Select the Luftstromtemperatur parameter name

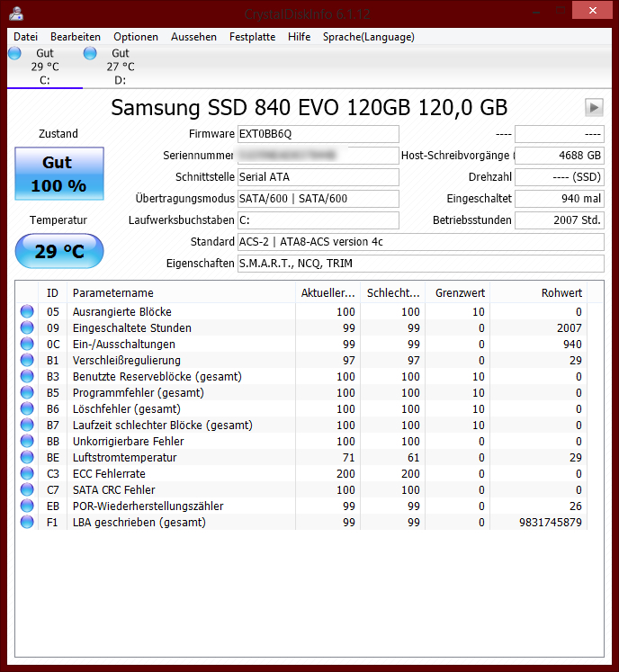(125, 458)
